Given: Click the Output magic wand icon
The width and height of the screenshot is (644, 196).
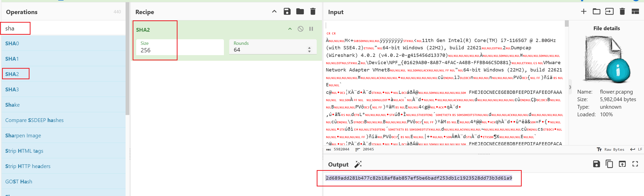Looking at the screenshot, I should coord(358,164).
